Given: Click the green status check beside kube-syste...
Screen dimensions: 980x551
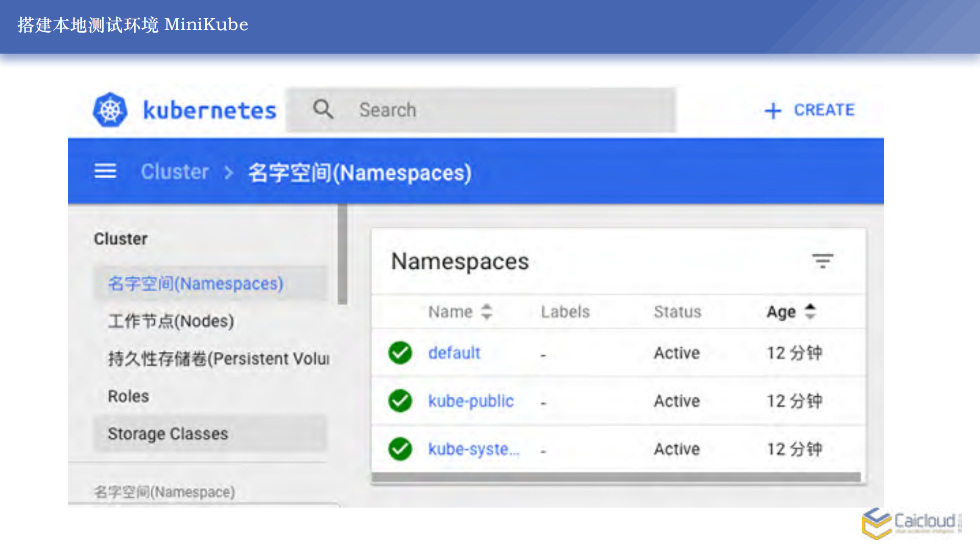Looking at the screenshot, I should pos(400,449).
